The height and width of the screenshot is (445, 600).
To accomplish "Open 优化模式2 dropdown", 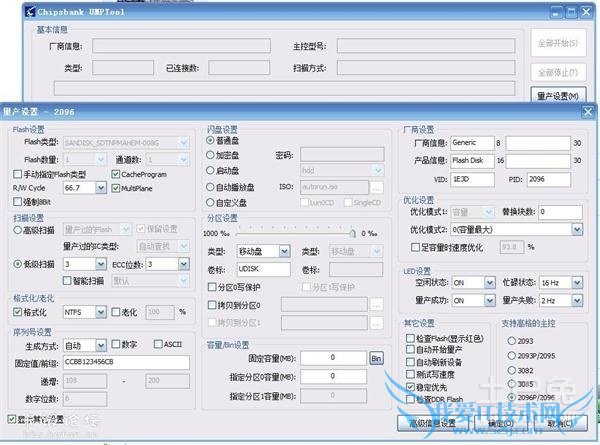I will click(x=577, y=230).
